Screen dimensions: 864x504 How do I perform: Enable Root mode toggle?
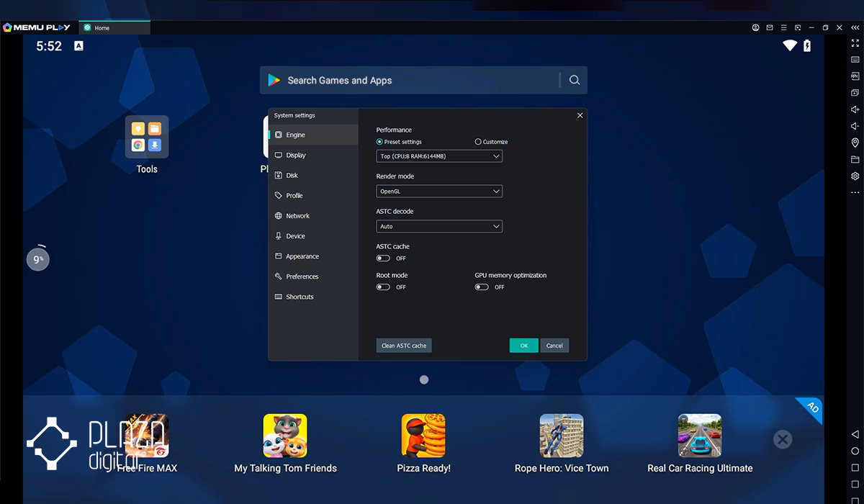coord(383,287)
